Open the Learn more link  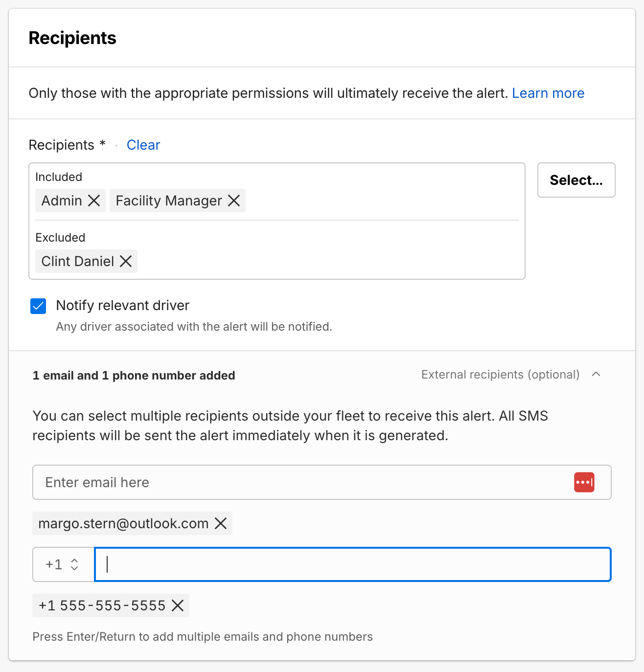[x=548, y=93]
